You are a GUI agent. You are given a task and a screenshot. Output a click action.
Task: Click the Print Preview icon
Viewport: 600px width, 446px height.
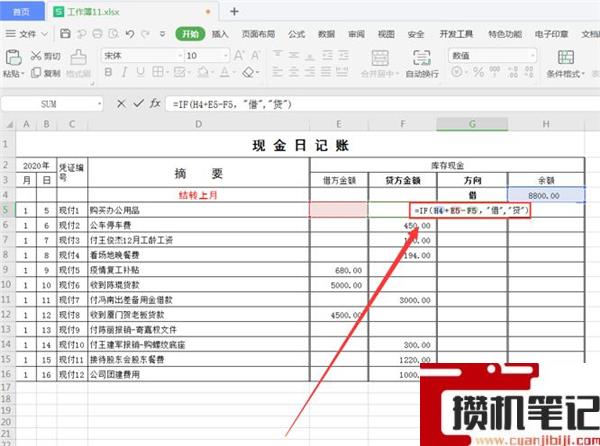(x=114, y=34)
